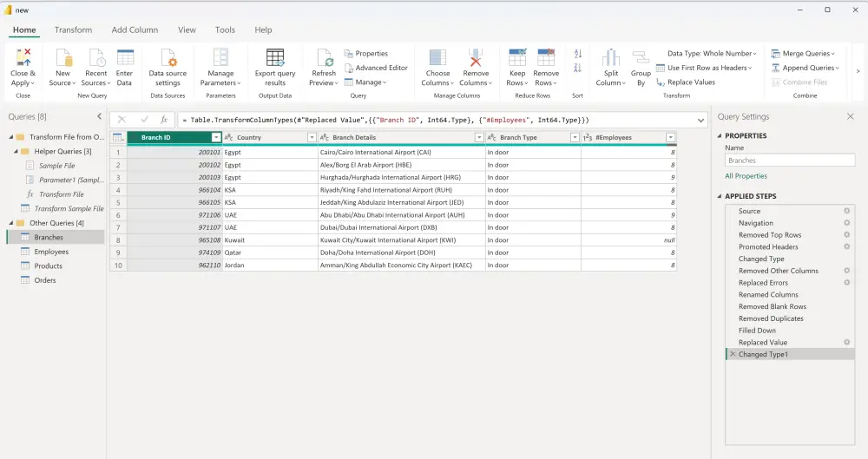This screenshot has width=868, height=459.
Task: Select the Removed Duplicates step
Action: tap(771, 318)
